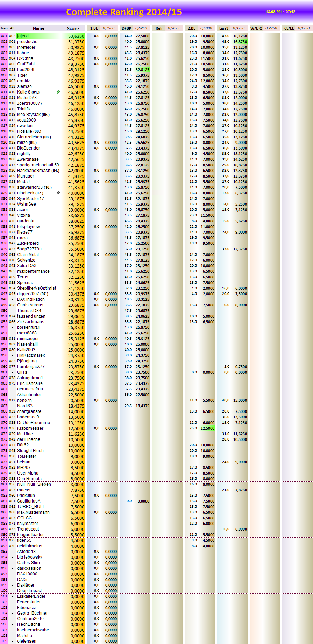Click the Name column header
This screenshot has width=313, height=644.
pos(38,28)
